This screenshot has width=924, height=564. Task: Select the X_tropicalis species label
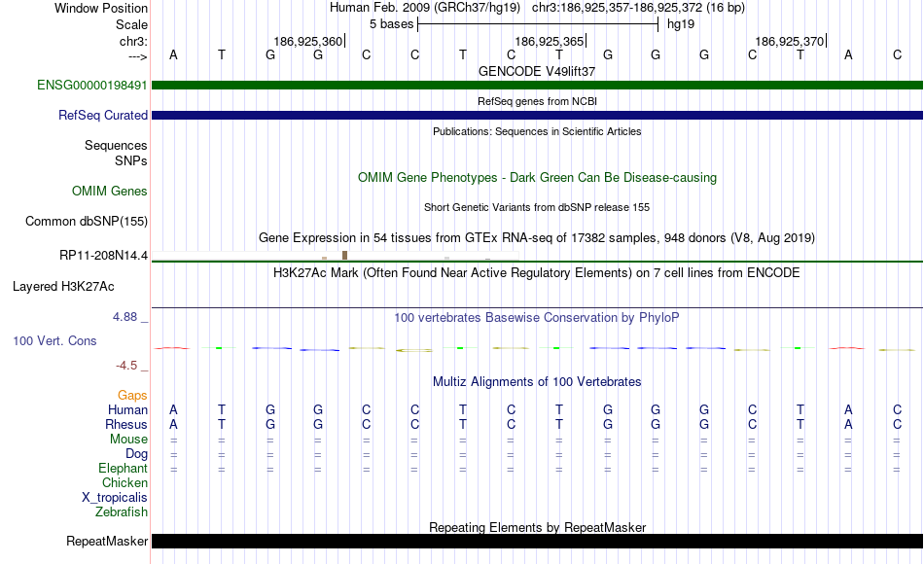coord(115,498)
